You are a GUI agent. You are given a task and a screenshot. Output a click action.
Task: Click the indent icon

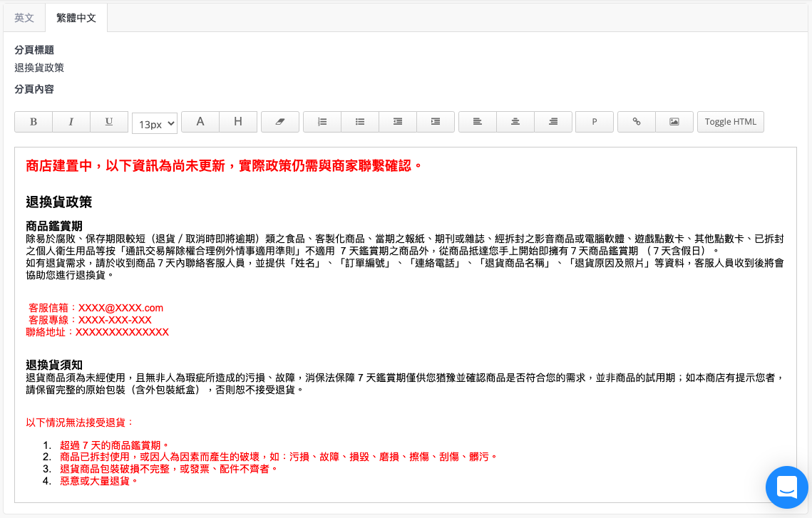(436, 122)
